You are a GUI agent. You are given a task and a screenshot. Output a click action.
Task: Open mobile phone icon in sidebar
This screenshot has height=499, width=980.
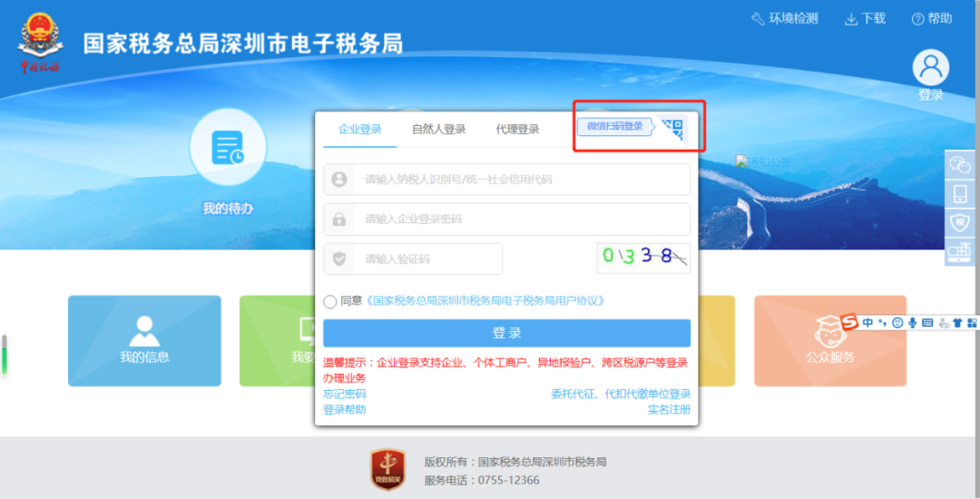coord(961,193)
